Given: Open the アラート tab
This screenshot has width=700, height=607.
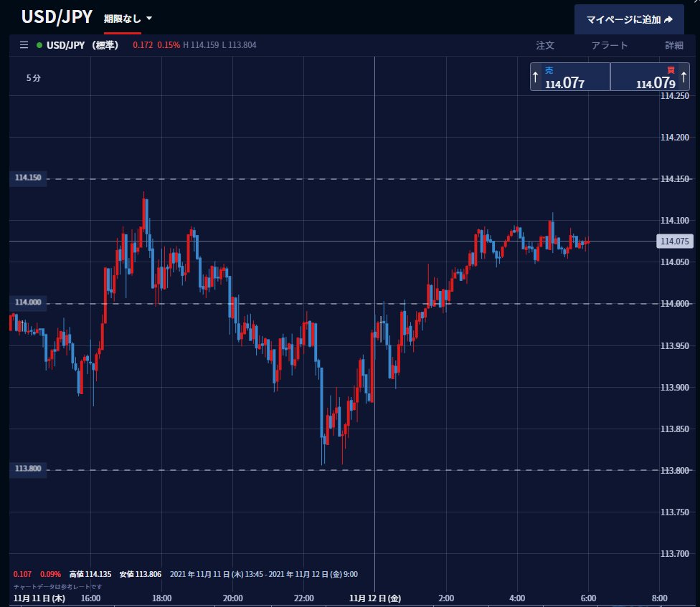Looking at the screenshot, I should point(610,45).
